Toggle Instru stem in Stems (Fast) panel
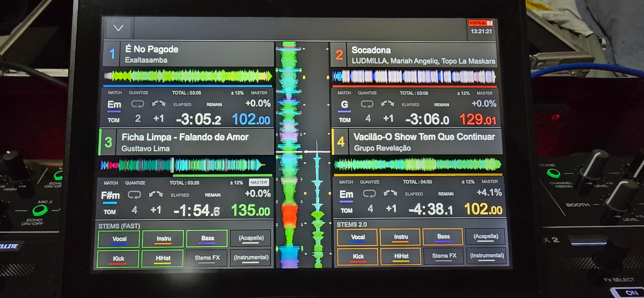The image size is (644, 298). coord(163,239)
